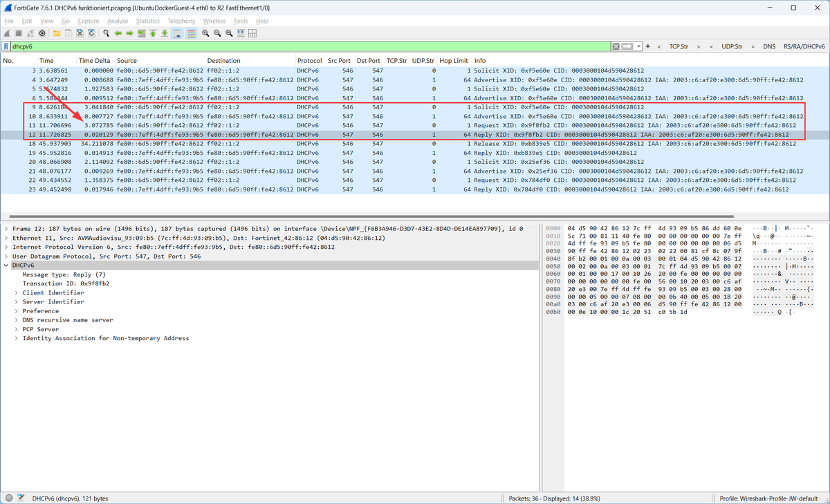
Task: Open the Analyze menu
Action: (118, 21)
